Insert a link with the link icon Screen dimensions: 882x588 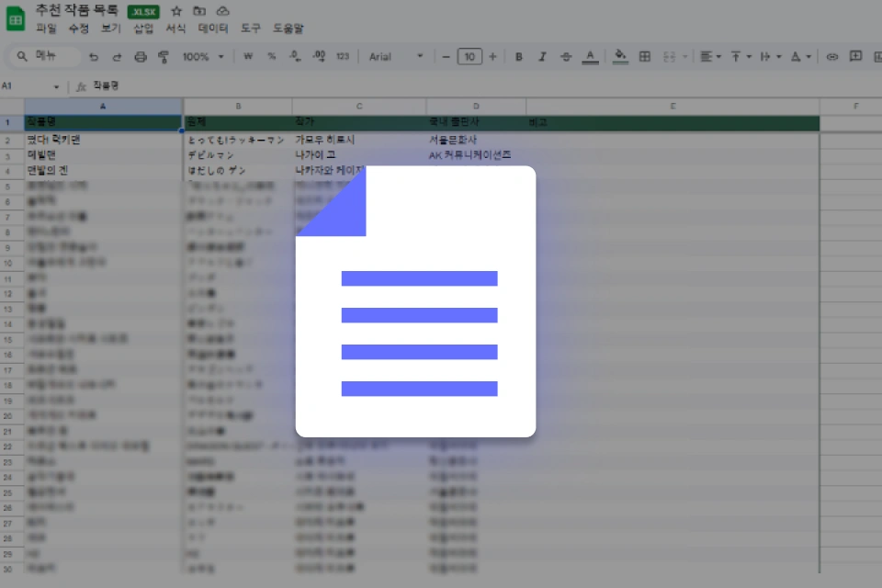tap(832, 57)
